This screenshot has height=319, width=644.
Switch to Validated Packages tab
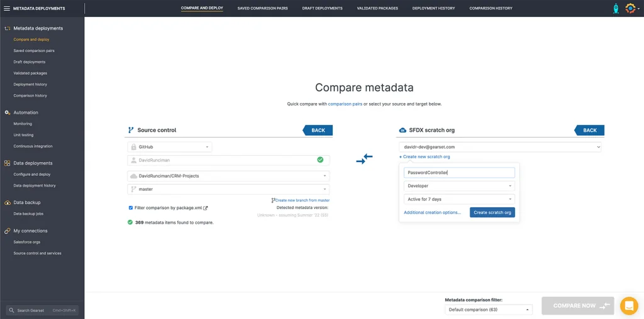377,8
